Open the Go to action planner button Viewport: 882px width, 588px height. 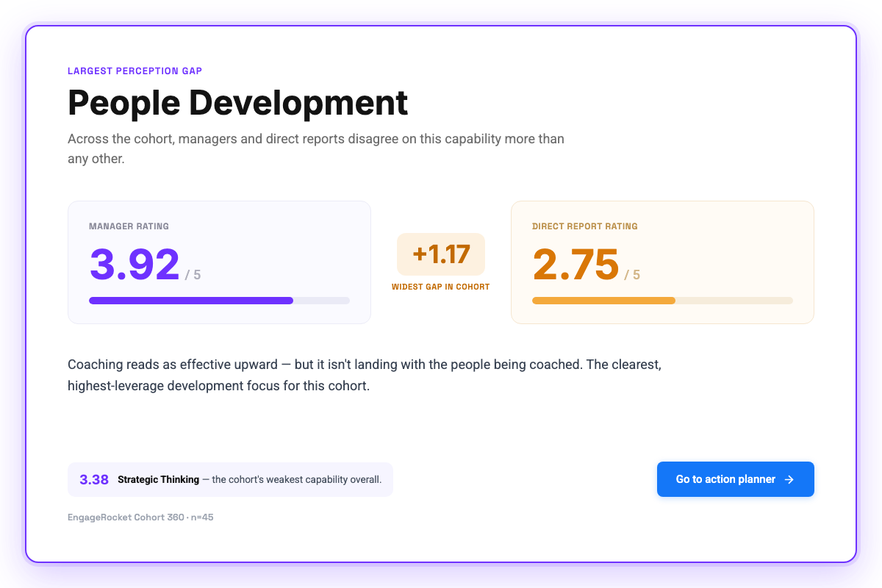[x=735, y=479]
